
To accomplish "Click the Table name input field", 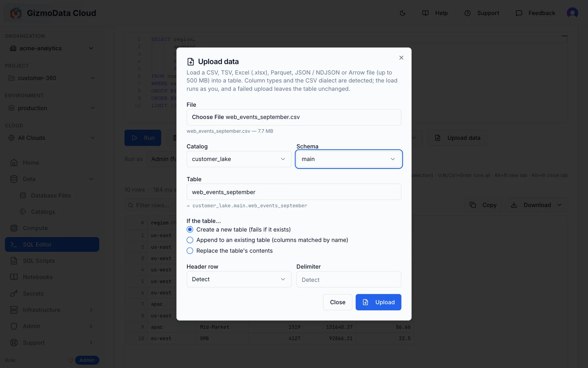I will [294, 192].
